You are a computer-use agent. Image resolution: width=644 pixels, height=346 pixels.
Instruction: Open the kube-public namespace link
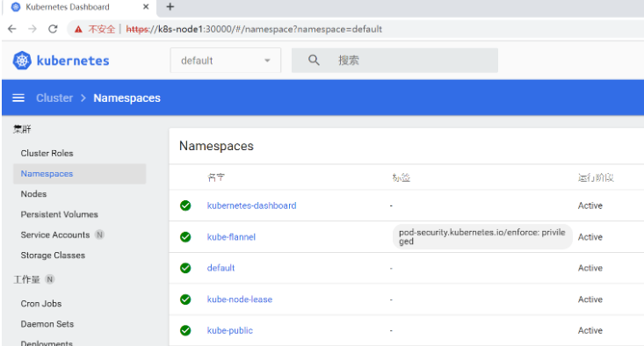point(229,330)
